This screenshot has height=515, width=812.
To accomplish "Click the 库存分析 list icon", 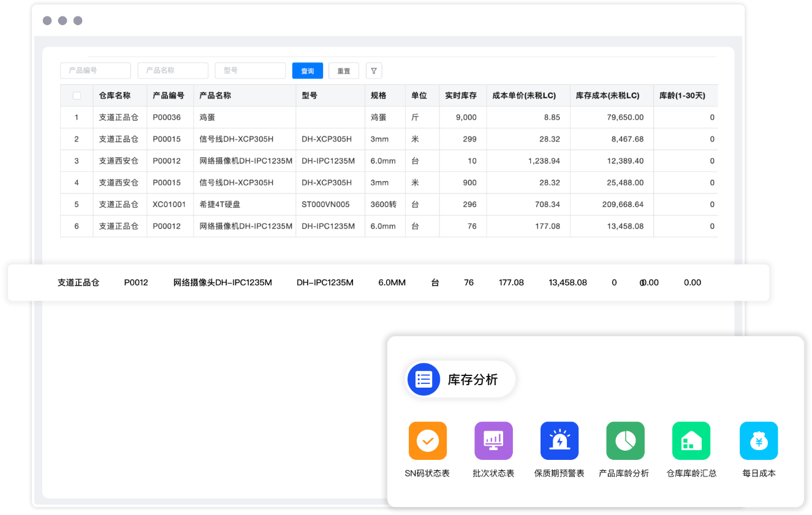I will tap(423, 379).
